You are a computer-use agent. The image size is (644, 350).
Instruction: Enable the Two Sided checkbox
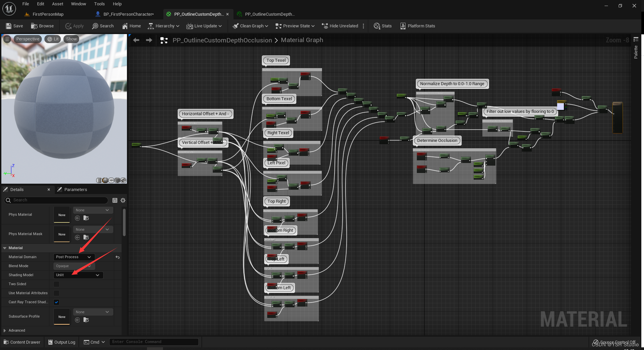56,284
